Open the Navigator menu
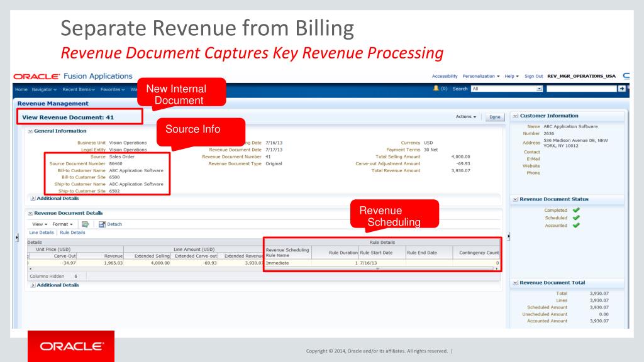The height and width of the screenshot is (362, 644). click(44, 89)
